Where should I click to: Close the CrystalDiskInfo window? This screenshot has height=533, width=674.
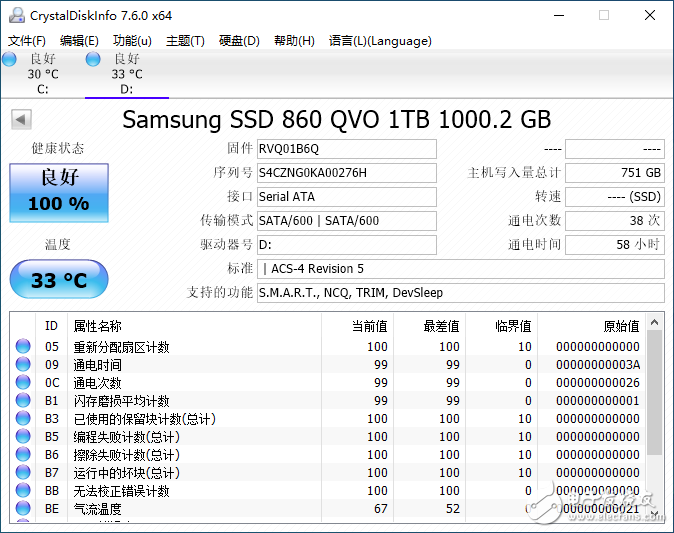[650, 15]
